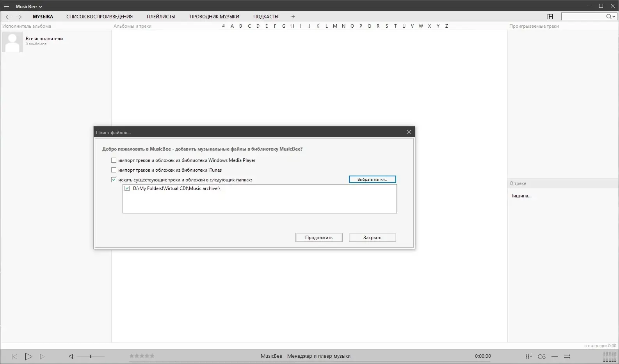Toggle repeat mode dash icon
619x364 pixels.
(x=555, y=356)
